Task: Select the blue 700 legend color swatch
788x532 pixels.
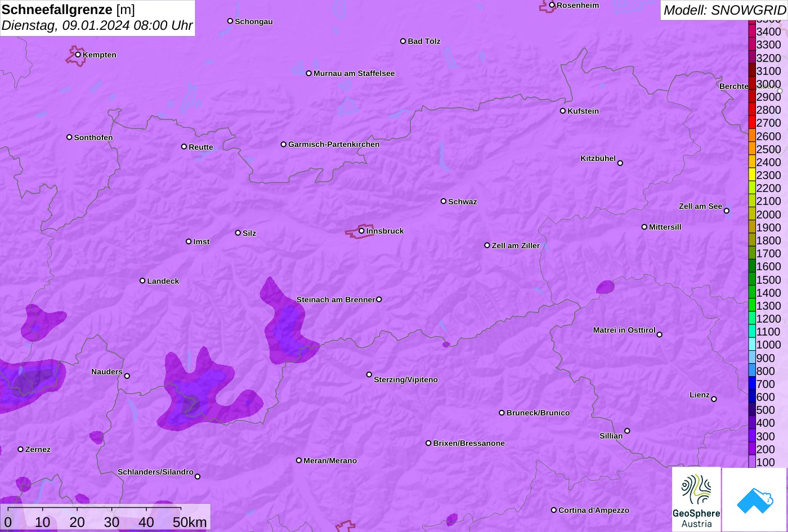Action: tap(752, 384)
